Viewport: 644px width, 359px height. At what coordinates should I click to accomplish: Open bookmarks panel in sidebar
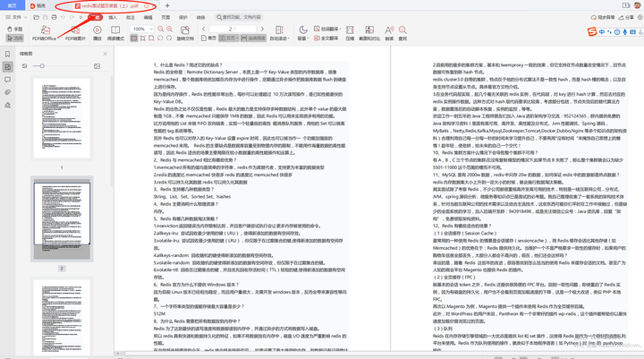tap(7, 55)
